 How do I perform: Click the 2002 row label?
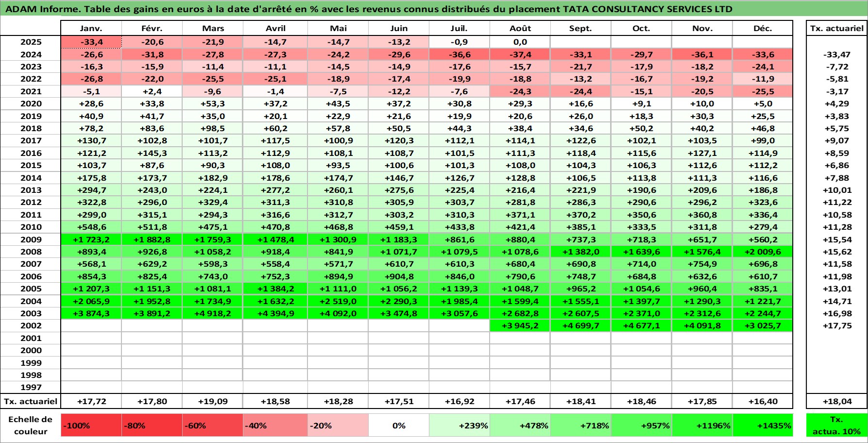tap(31, 325)
